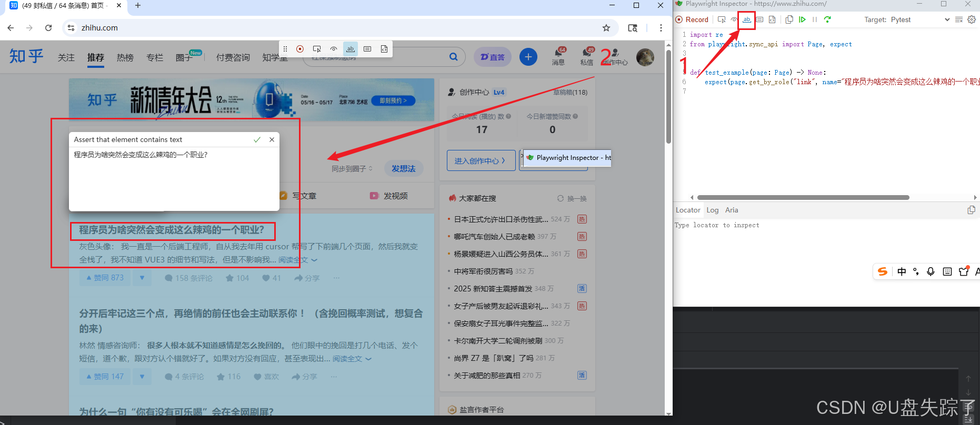
Task: Click Assert value icon in Inspector toolbar
Action: (759, 19)
